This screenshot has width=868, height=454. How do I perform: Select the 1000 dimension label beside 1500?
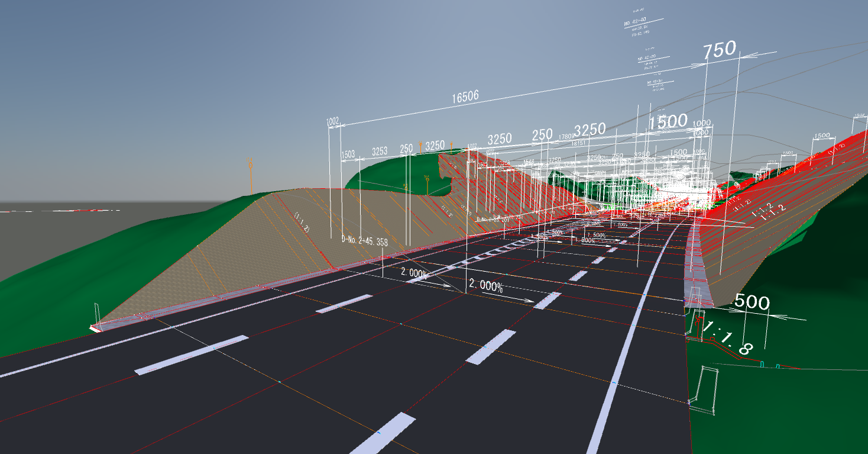pyautogui.click(x=702, y=123)
